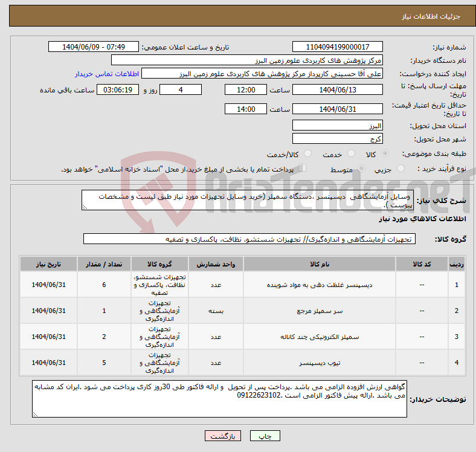The image size is (476, 452).
Task: Click quantity 5 in تیوب دیسپنسر row
Action: 104,363
